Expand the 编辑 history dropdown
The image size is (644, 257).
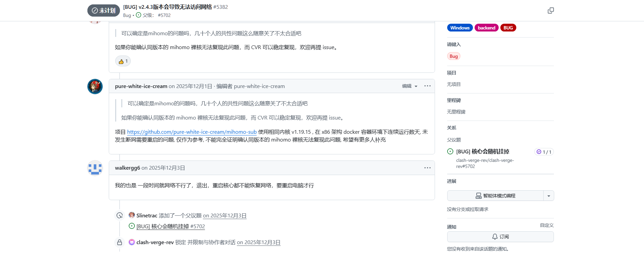410,86
